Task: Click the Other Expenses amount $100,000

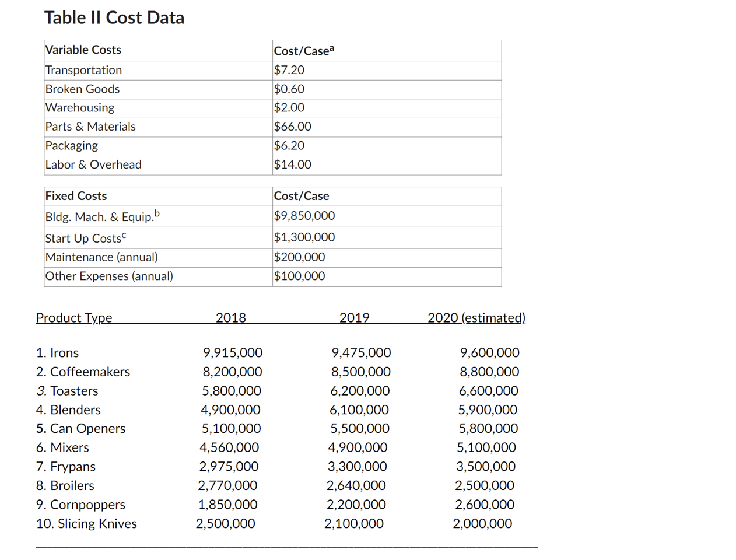Action: 299,276
